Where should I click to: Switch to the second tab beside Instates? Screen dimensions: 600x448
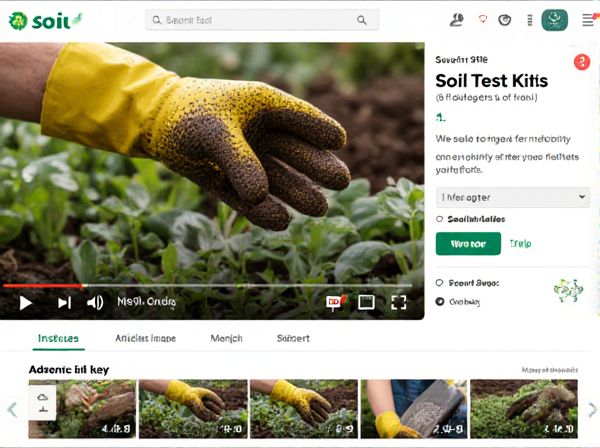[x=145, y=339]
